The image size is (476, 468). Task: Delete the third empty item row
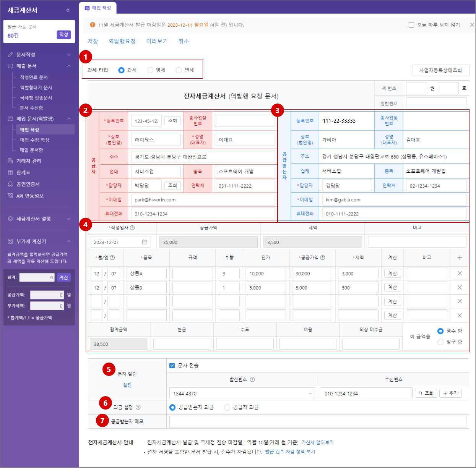pos(460,301)
